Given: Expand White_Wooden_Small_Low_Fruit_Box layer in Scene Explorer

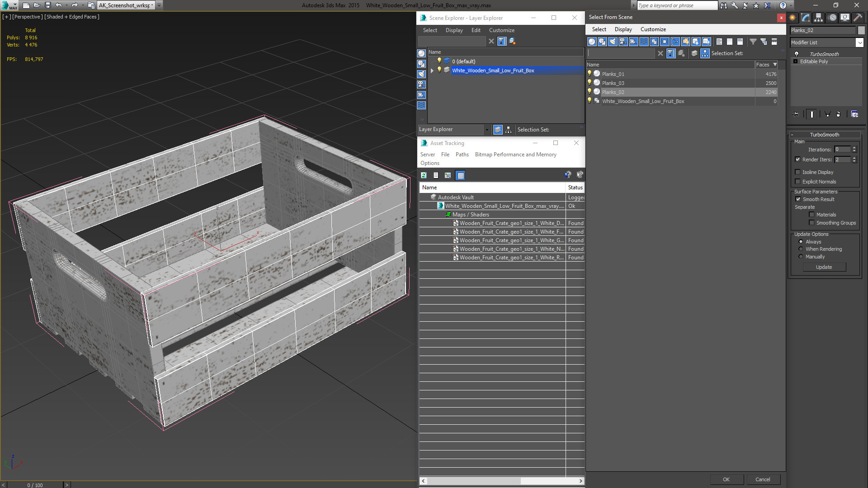Looking at the screenshot, I should [432, 70].
